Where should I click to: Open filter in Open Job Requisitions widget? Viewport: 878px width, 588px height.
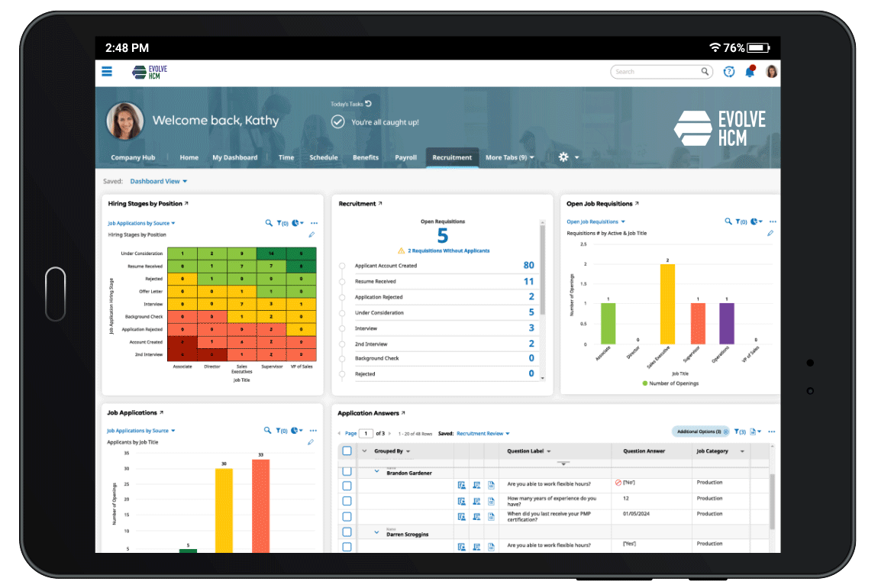(x=741, y=221)
